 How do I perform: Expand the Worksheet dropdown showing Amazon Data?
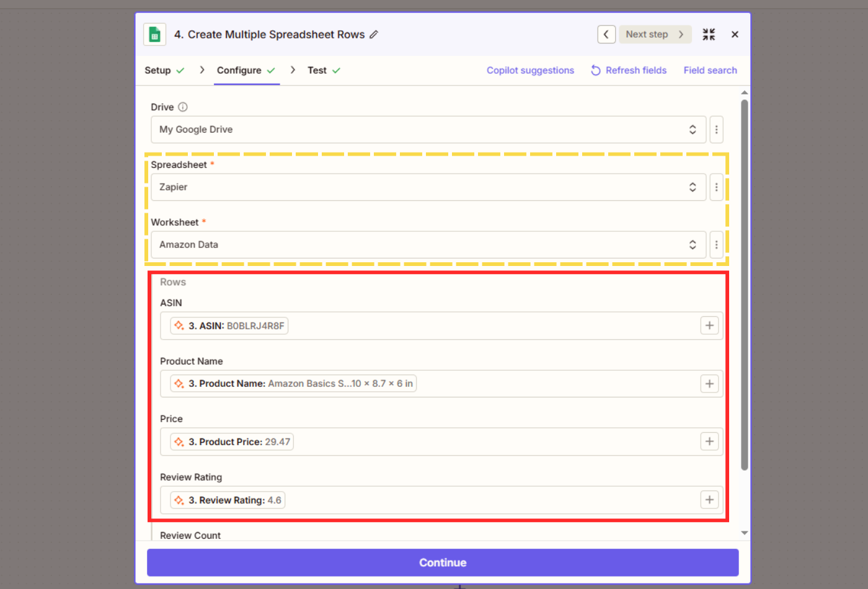(428, 245)
